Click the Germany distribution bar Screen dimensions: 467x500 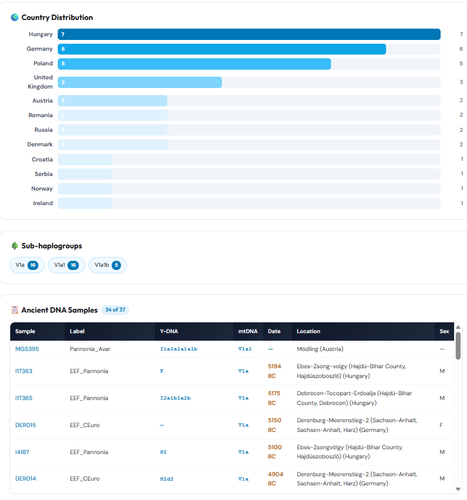tap(222, 49)
